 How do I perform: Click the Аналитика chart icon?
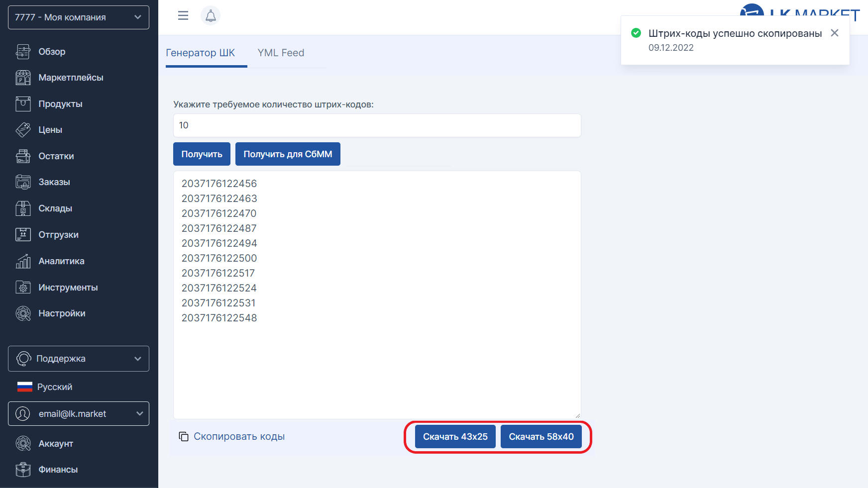pyautogui.click(x=23, y=261)
